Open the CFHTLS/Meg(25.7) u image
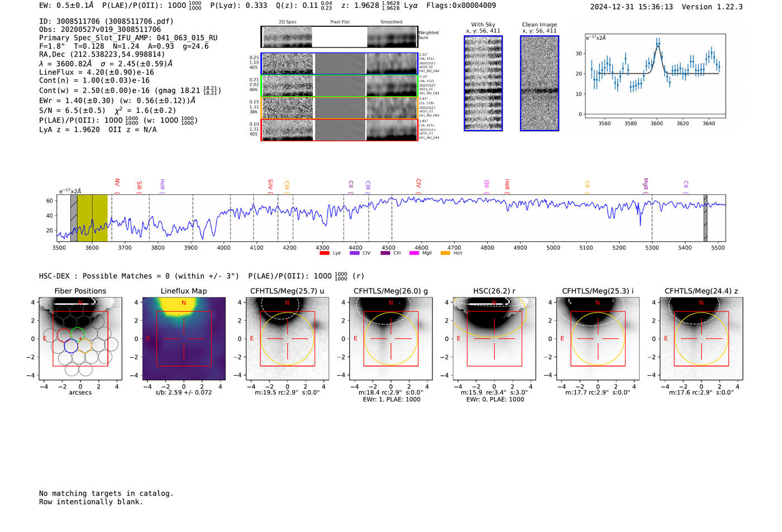Viewport: 782px width, 532px height. [287, 339]
